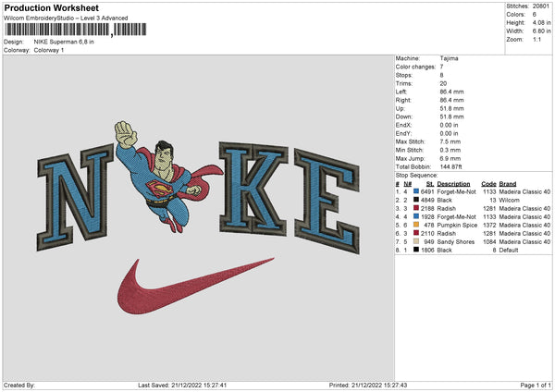This screenshot has width=555, height=392.
Task: Click the 'Wilcom' brand entry in row 2
Action: coord(509,200)
